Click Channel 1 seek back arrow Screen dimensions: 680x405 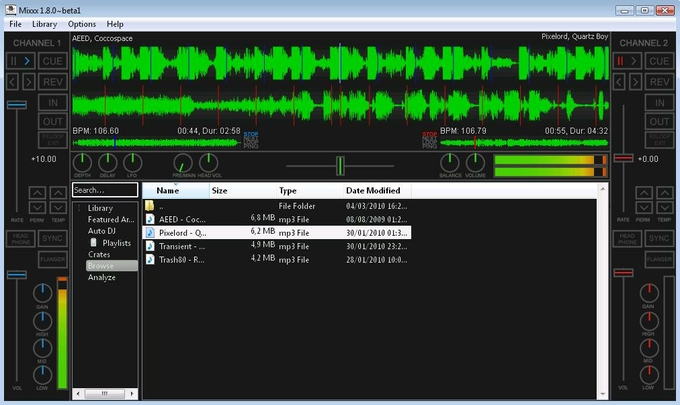pyautogui.click(x=13, y=82)
